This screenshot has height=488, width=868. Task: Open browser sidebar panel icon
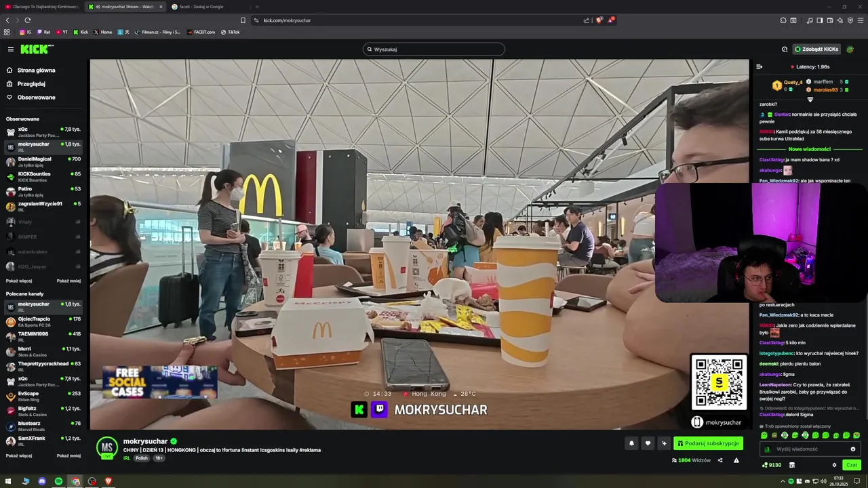click(x=820, y=20)
